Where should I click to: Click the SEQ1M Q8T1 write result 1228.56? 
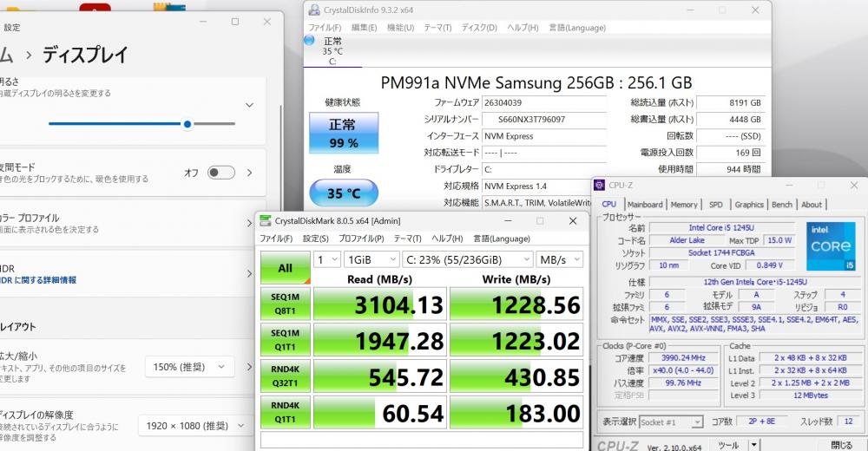516,304
